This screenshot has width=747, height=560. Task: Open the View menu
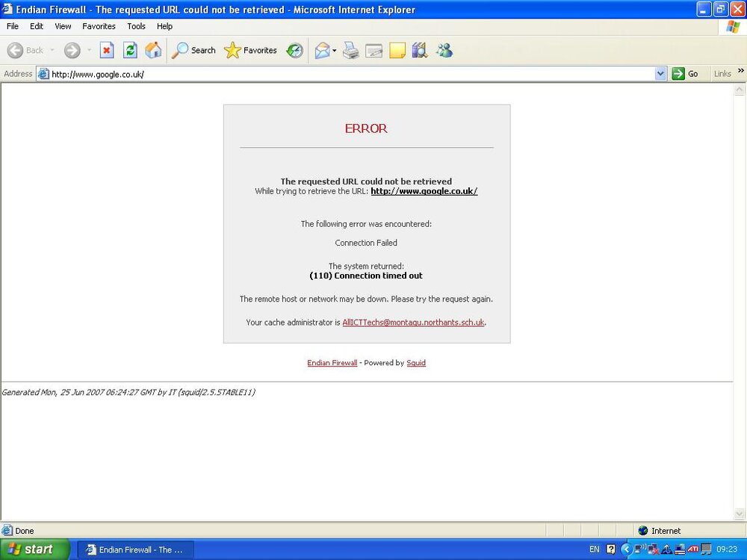tap(63, 26)
